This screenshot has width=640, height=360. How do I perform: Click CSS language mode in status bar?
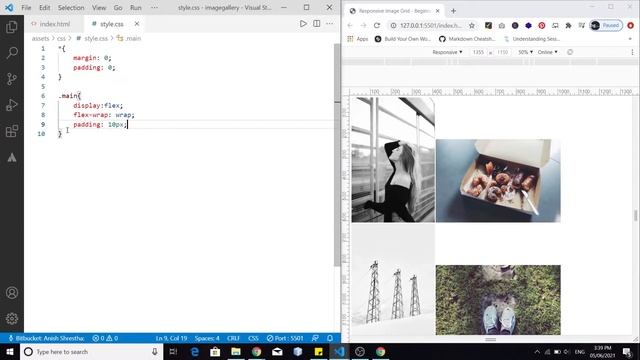coord(253,338)
